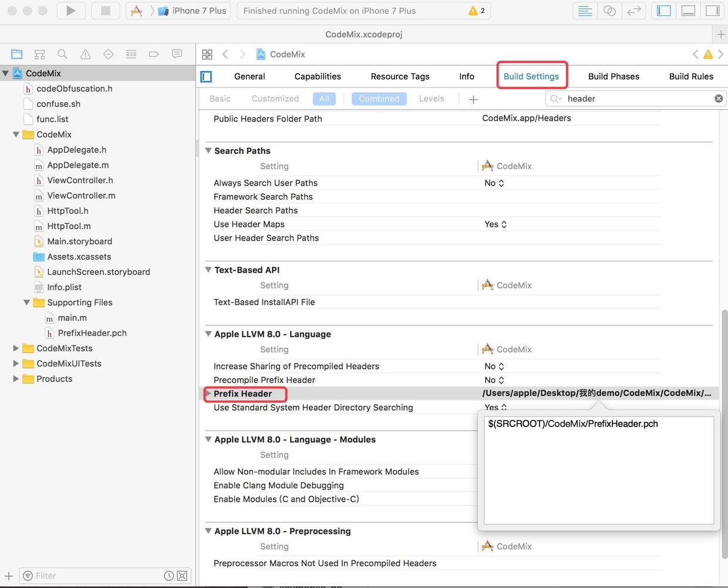Open the Debug navigator
This screenshot has width=728, height=588.
click(131, 54)
